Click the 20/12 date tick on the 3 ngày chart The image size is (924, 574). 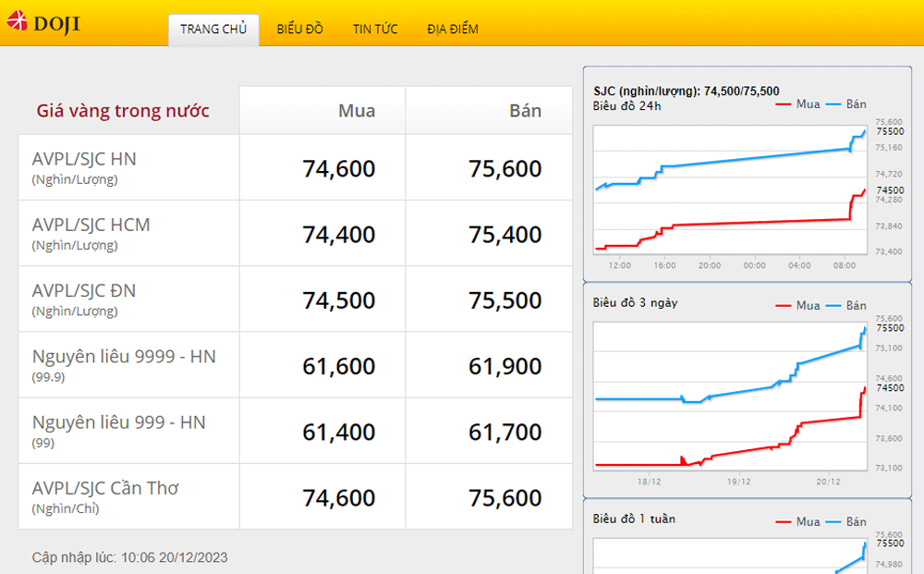tap(828, 482)
